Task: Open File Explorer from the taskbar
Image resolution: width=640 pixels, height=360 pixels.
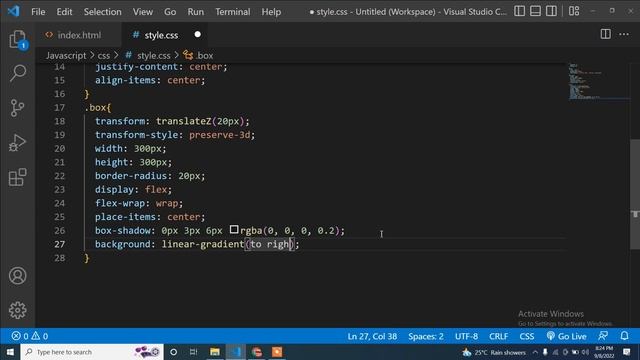Action: point(215,352)
